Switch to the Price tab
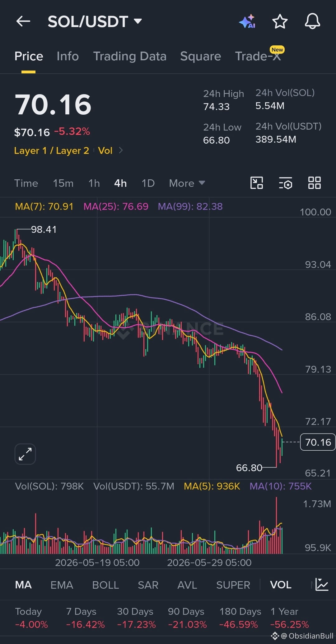Screen dimensions: 336x644 tap(29, 56)
